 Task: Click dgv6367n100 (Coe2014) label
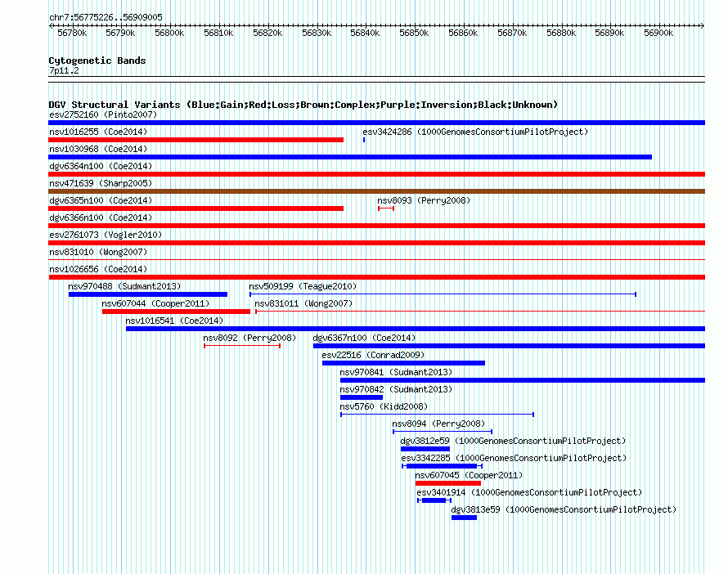point(364,338)
